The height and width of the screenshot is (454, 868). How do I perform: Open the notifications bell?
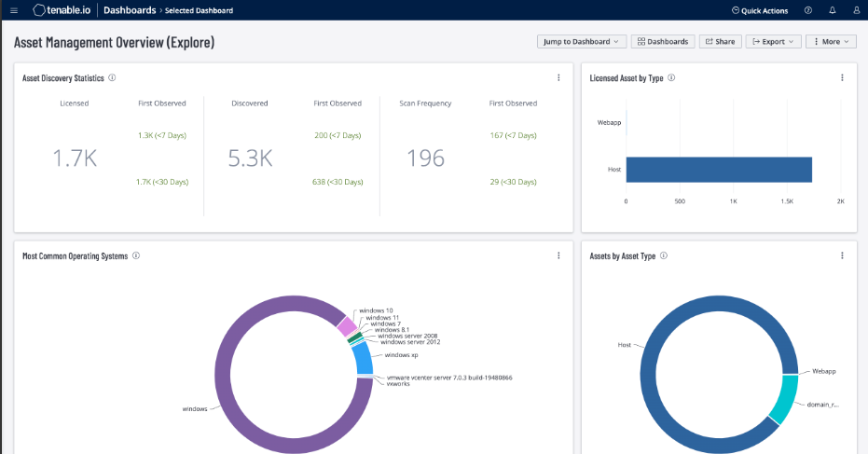click(833, 10)
